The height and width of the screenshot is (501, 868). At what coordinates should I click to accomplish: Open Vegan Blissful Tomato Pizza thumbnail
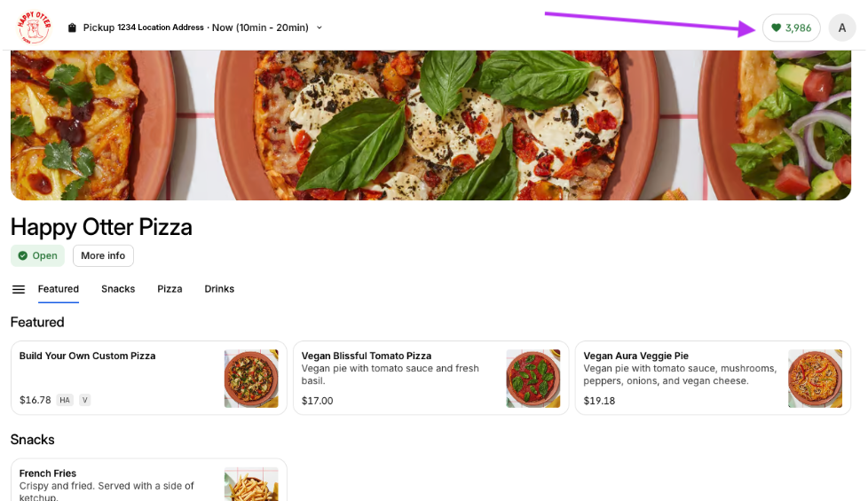tap(533, 378)
